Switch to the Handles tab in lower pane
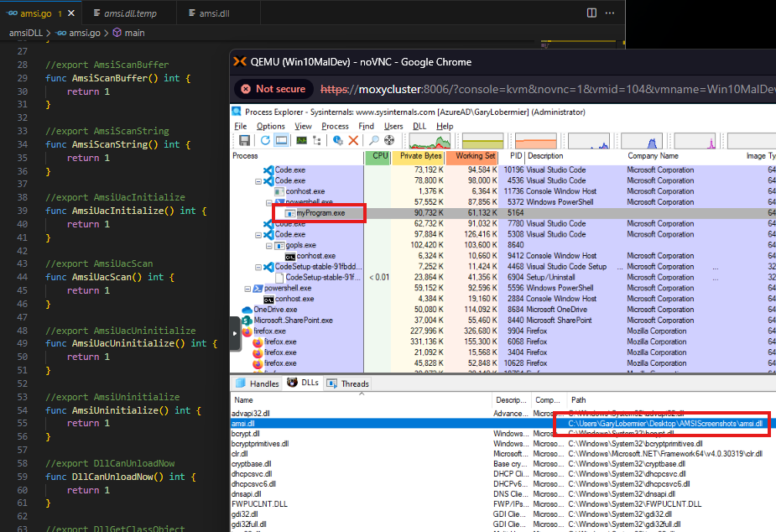This screenshot has height=532, width=776. (x=258, y=383)
